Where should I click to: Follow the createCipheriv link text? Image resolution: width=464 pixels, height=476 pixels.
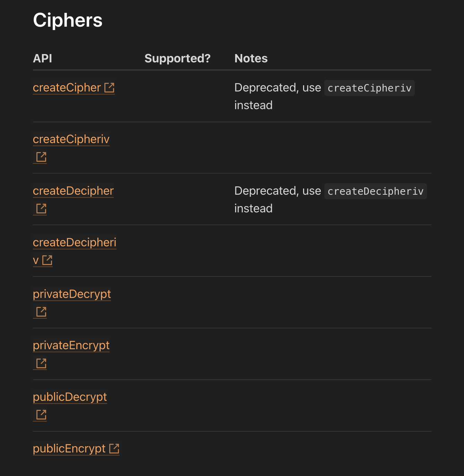(71, 139)
